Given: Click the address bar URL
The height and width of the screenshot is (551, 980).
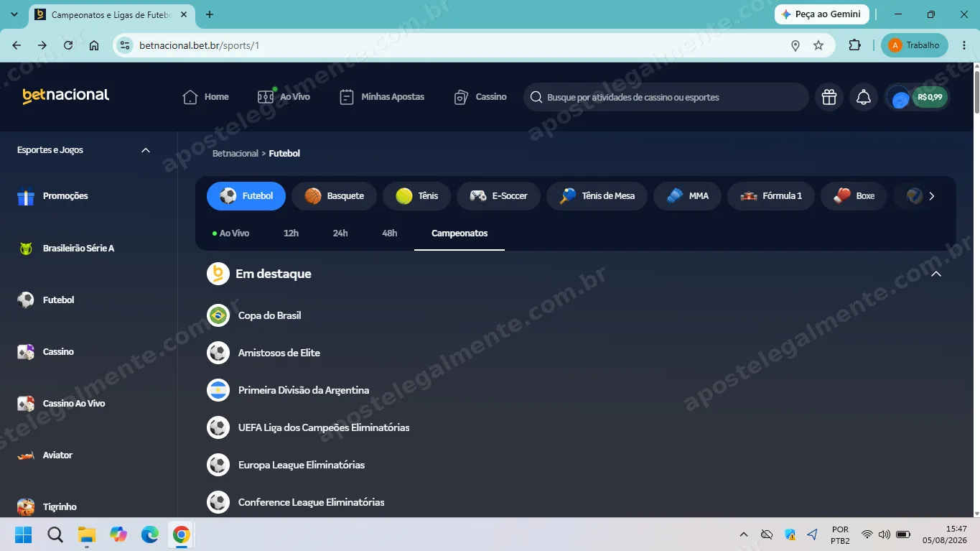Looking at the screenshot, I should (200, 45).
